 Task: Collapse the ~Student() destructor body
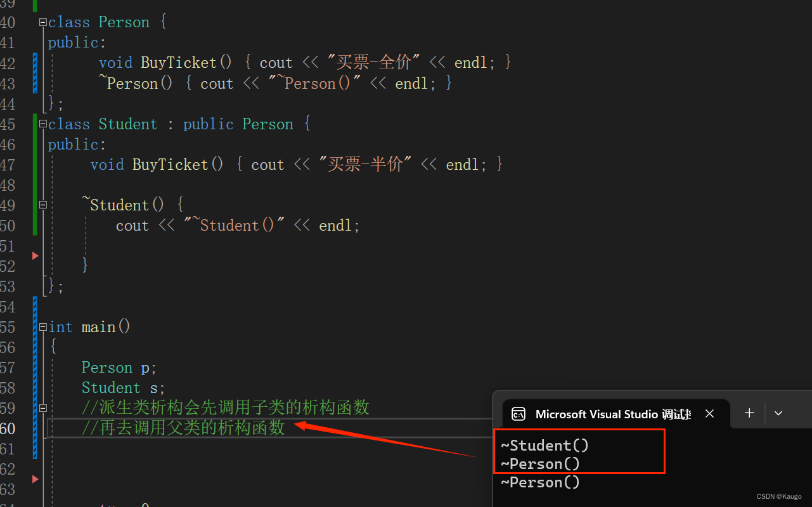coord(43,205)
